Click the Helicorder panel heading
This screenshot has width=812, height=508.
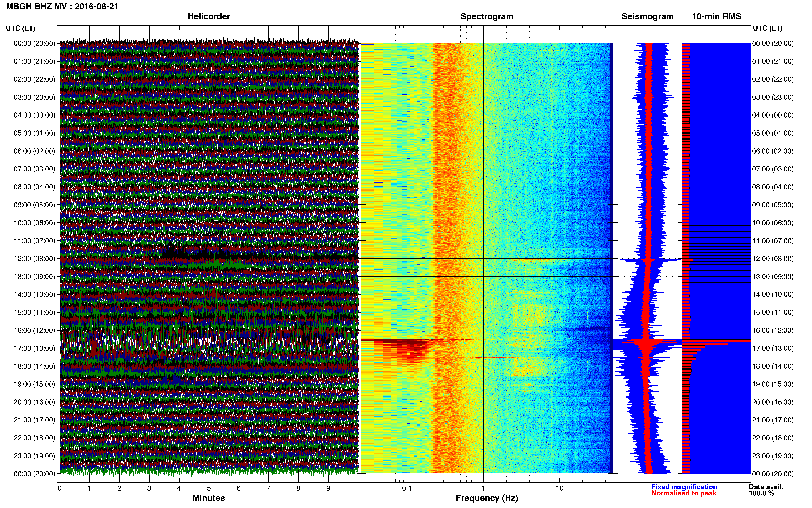coord(209,16)
